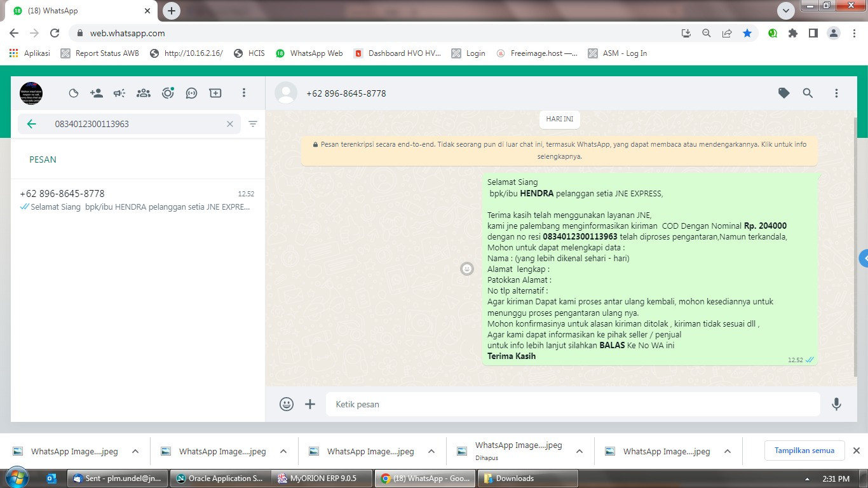Image resolution: width=868 pixels, height=488 pixels.
Task: Search within this conversation
Action: tap(808, 93)
